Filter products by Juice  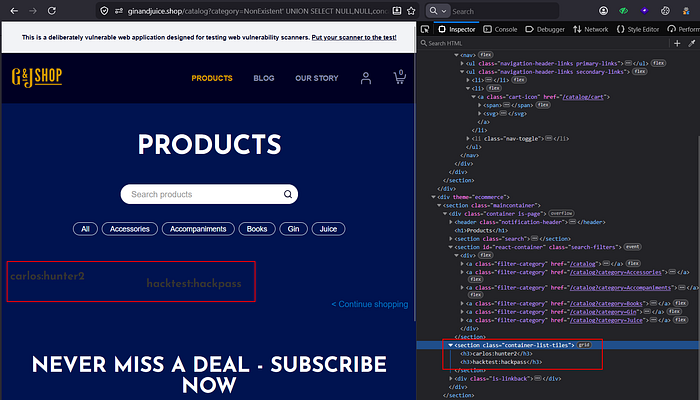click(328, 229)
